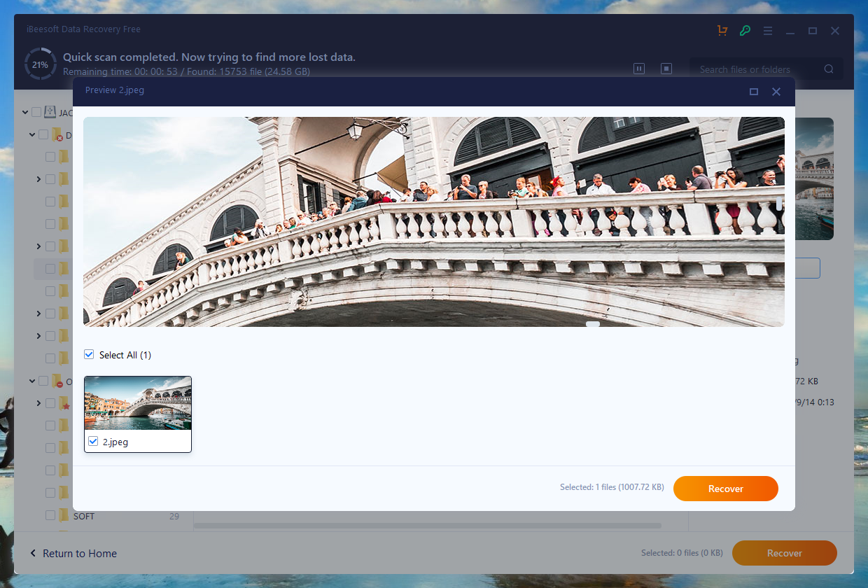Click the SOFT folder count '29'
The width and height of the screenshot is (868, 588).
[x=174, y=516]
